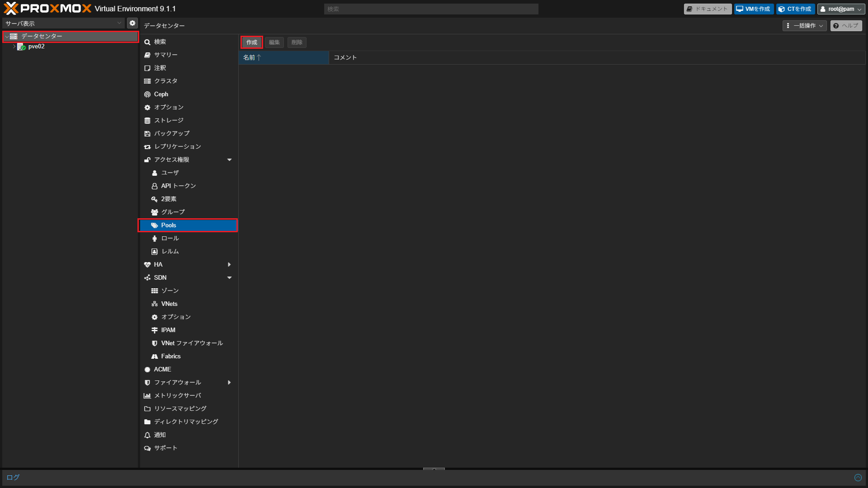Viewport: 868px width, 488px height.
Task: Open the root@pam user menu
Action: point(841,9)
